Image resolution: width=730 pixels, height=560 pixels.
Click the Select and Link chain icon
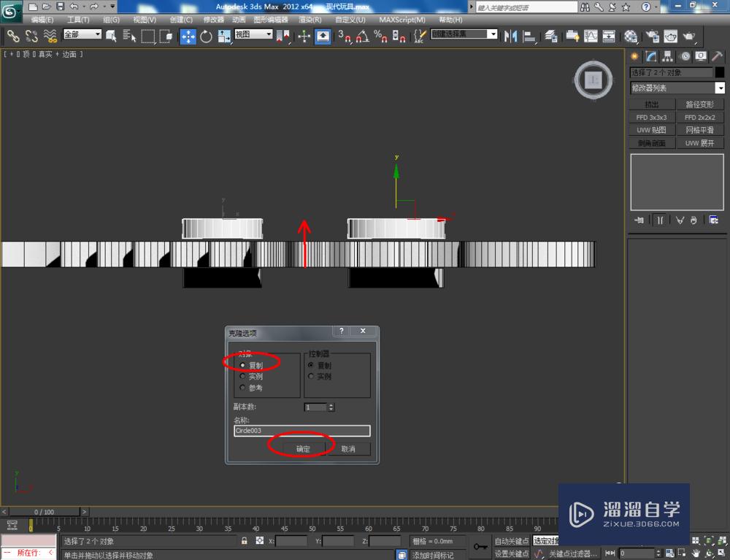point(13,36)
